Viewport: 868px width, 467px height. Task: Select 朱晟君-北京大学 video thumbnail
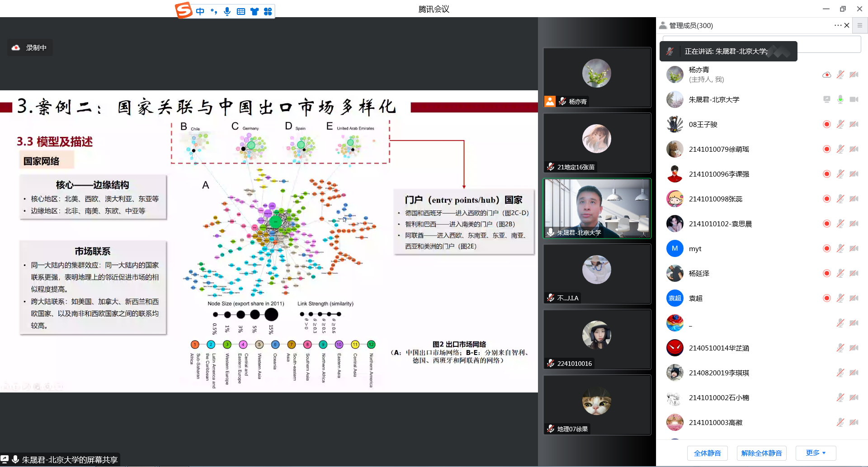tap(597, 208)
